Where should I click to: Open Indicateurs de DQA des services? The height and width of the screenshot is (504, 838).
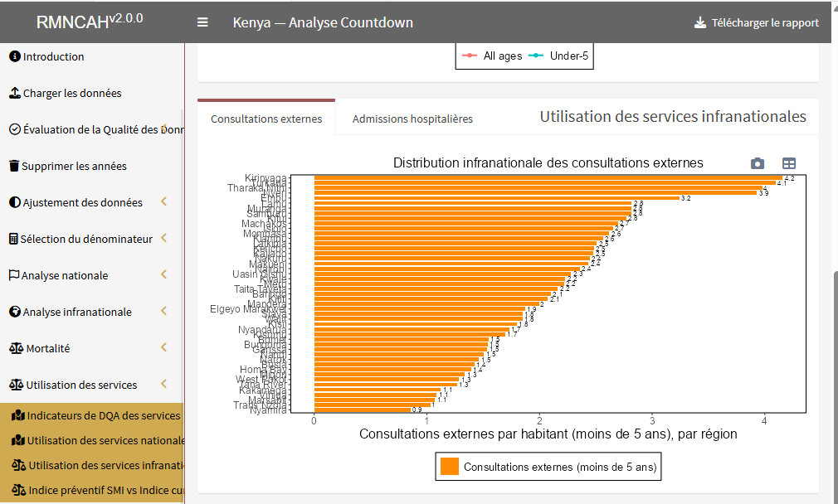pyautogui.click(x=104, y=415)
